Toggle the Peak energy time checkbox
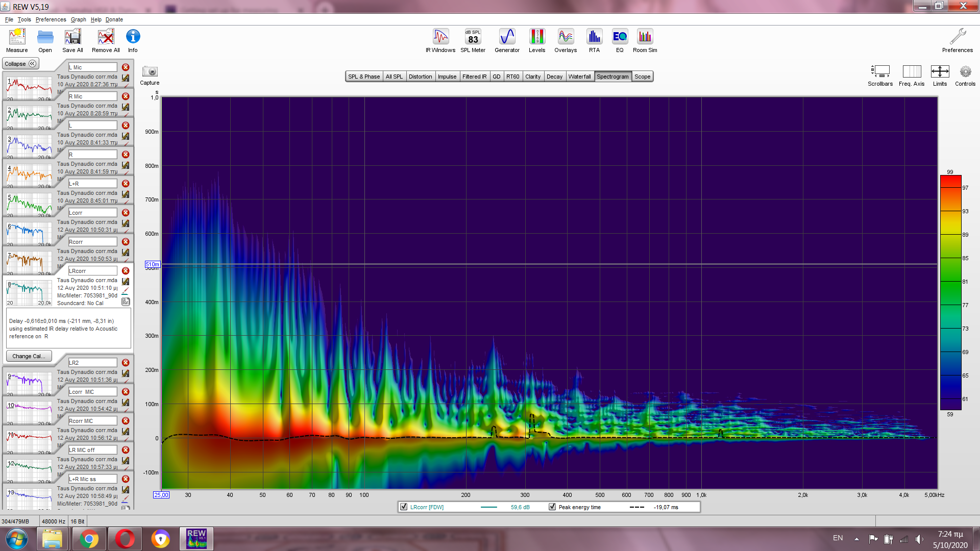 click(x=552, y=507)
